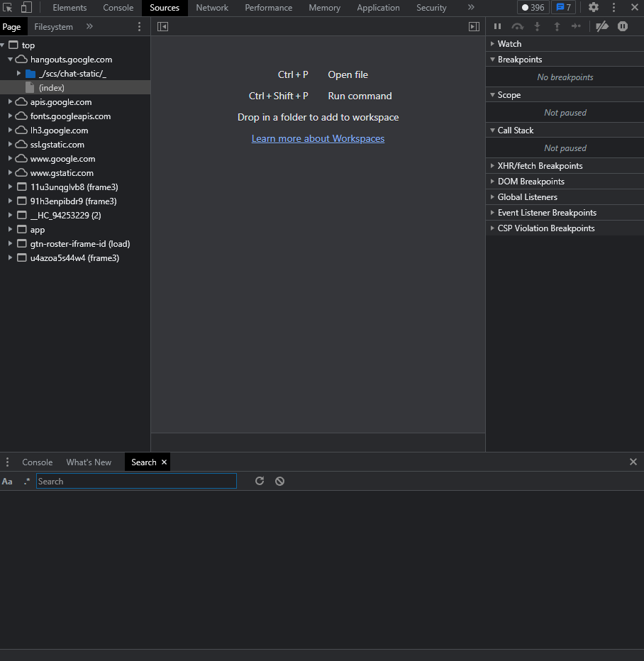The height and width of the screenshot is (661, 644).
Task: Toggle the device toolbar icon
Action: tap(26, 8)
